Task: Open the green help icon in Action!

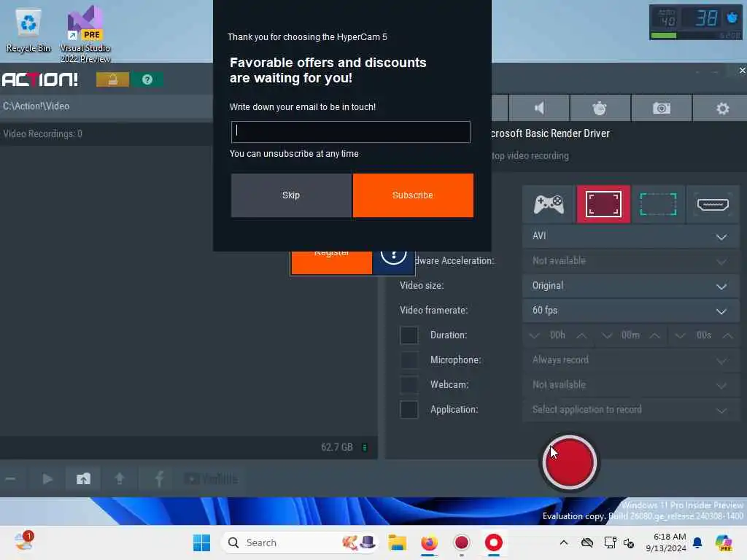Action: point(147,79)
